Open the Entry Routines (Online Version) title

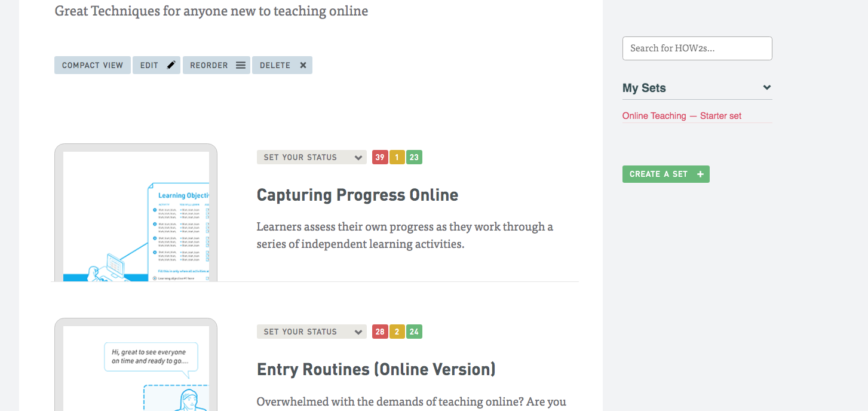[x=376, y=369]
